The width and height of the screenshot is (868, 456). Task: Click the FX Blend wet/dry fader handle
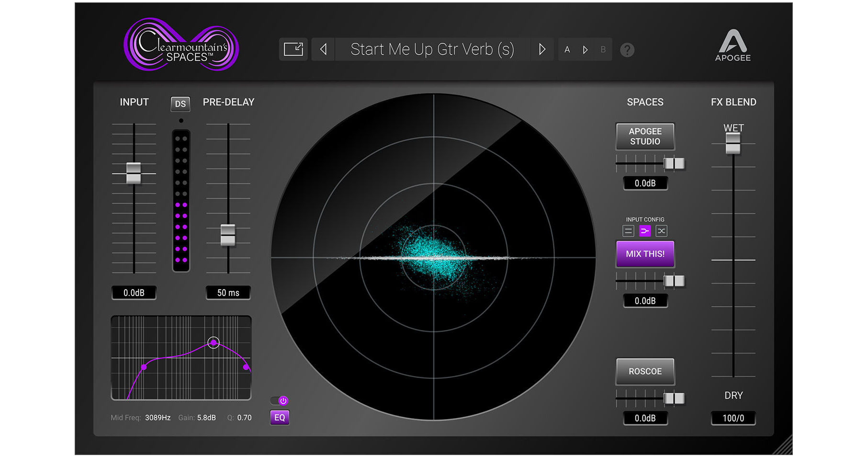tap(733, 143)
